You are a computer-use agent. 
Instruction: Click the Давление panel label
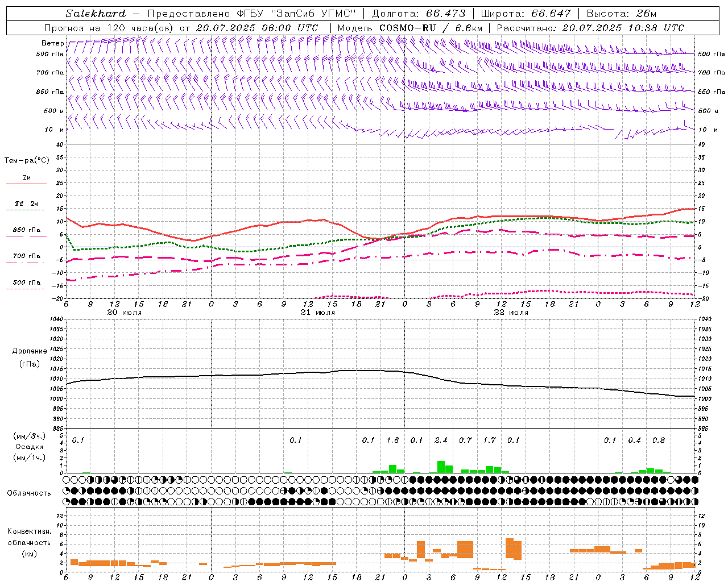point(28,351)
